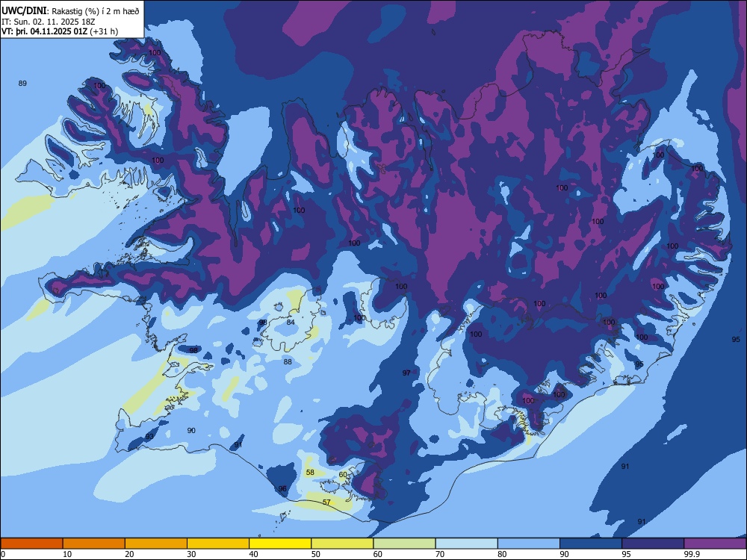Viewport: 747px width, 560px height.
Task: Click the '70' legend tick label
Action: pos(440,554)
